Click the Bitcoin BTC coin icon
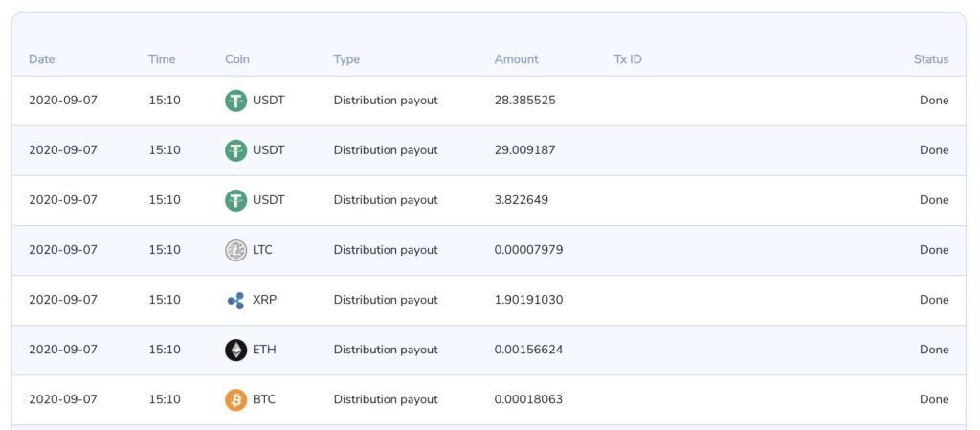 pos(235,399)
